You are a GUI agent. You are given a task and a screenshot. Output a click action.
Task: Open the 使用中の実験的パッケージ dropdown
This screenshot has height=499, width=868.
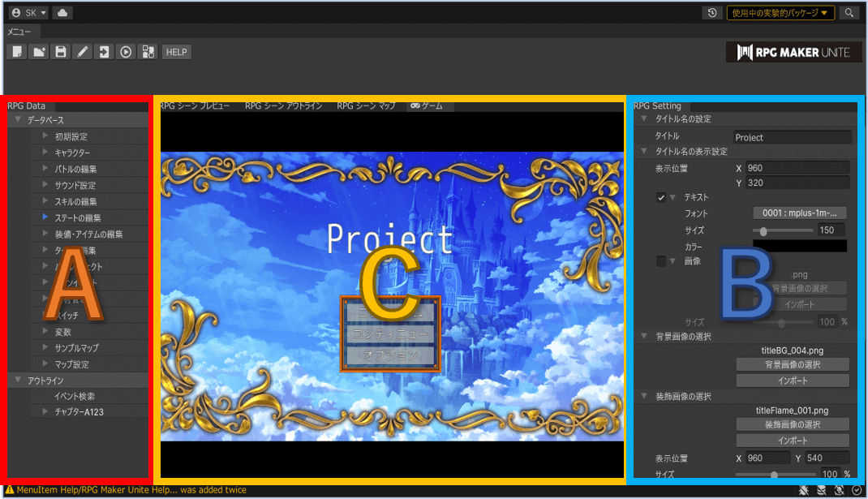(780, 13)
